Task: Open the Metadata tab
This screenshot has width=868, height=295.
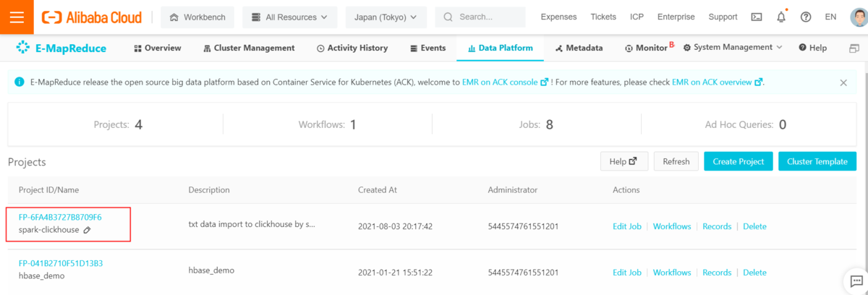Action: click(579, 48)
